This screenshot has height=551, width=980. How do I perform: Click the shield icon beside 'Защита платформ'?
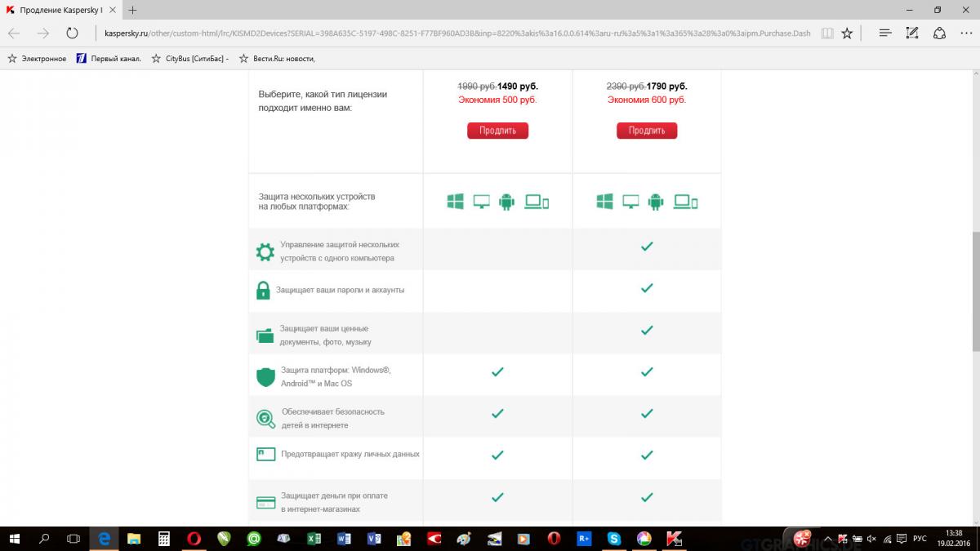click(265, 376)
